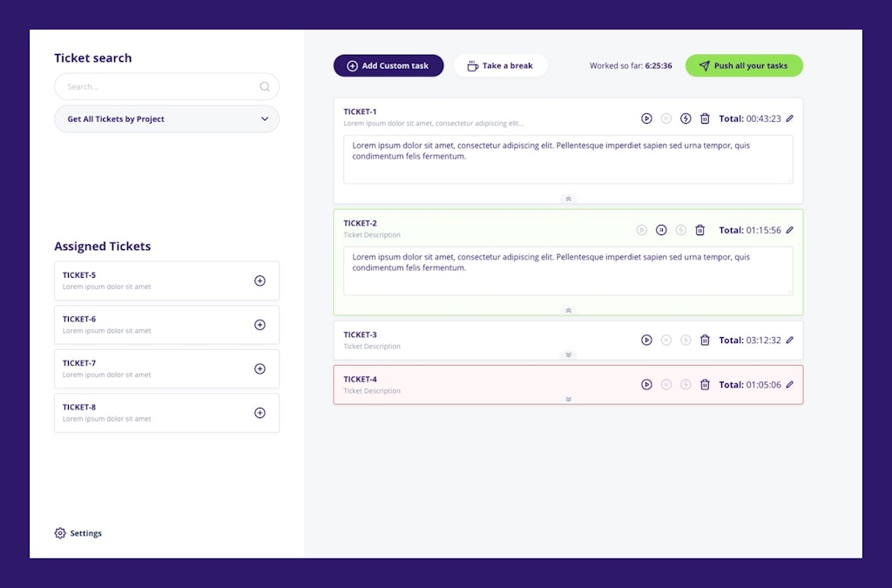Click the Worked so far 6:25:36 text

[x=631, y=65]
